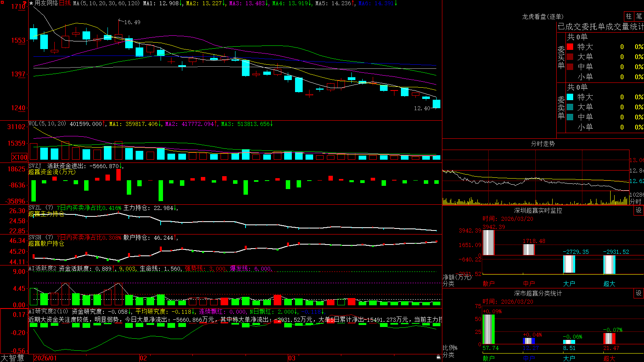Viewport: 644px width, 362px height.
Task: Click the 散户 bar in 深圳超赢实时监控
Action: pyautogui.click(x=489, y=243)
